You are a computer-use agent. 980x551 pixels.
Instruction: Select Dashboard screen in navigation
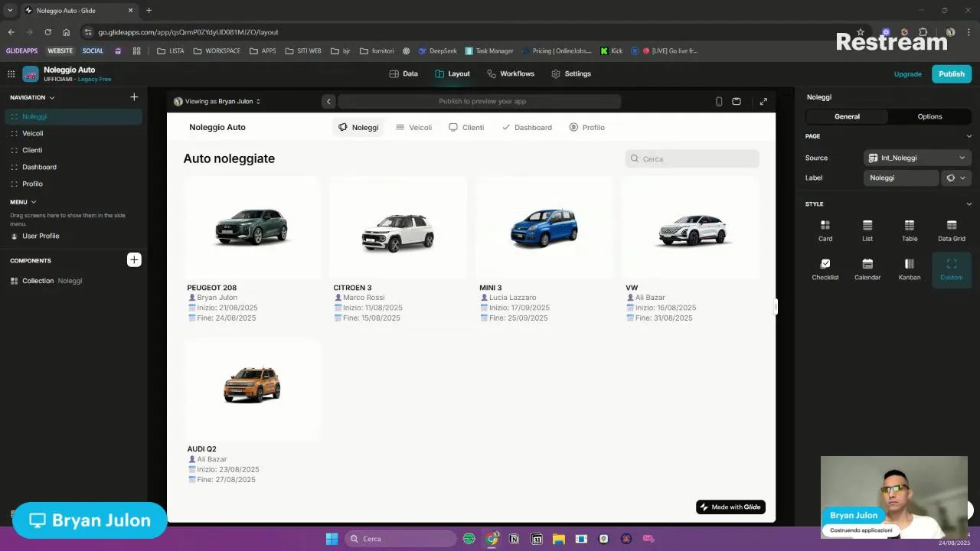click(x=73, y=167)
